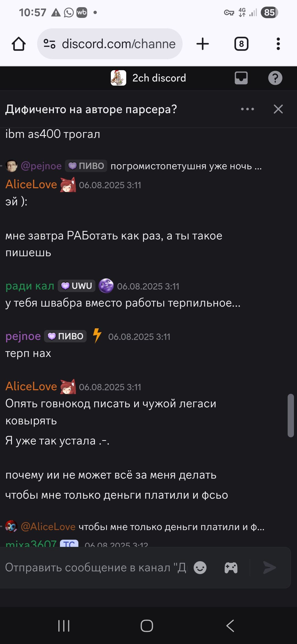The width and height of the screenshot is (297, 644).
Task: Open a new browser tab with plus
Action: click(x=203, y=44)
